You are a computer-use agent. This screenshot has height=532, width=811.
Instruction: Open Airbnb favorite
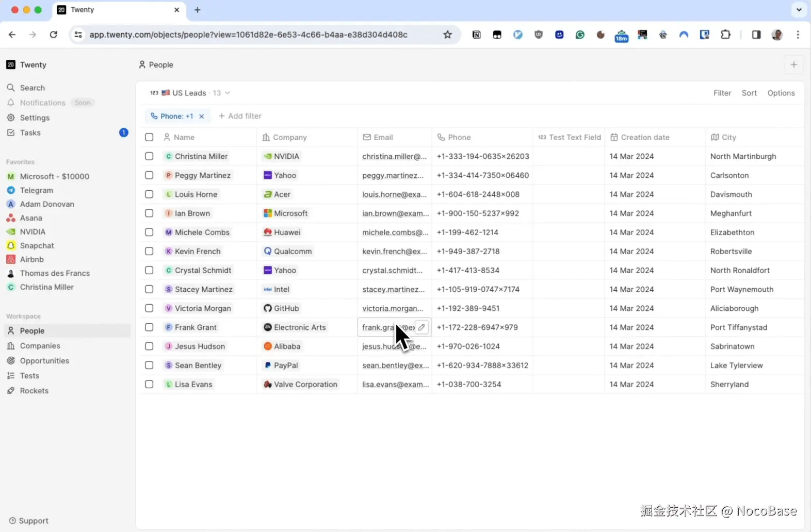tap(31, 259)
